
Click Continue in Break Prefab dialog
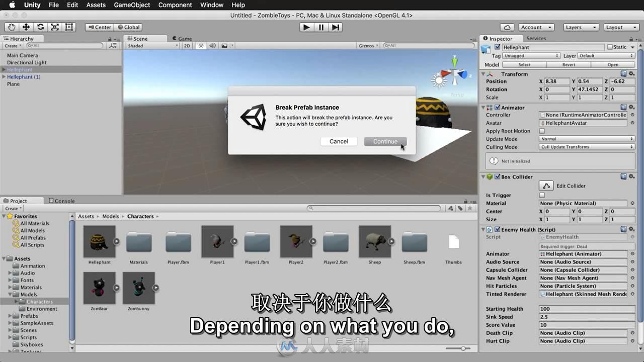pyautogui.click(x=385, y=141)
